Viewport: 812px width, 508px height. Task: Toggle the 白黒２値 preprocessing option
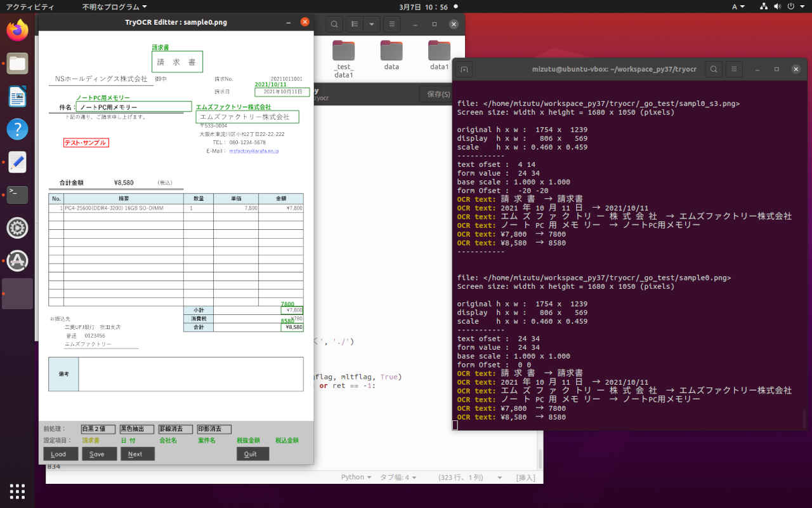tap(98, 429)
